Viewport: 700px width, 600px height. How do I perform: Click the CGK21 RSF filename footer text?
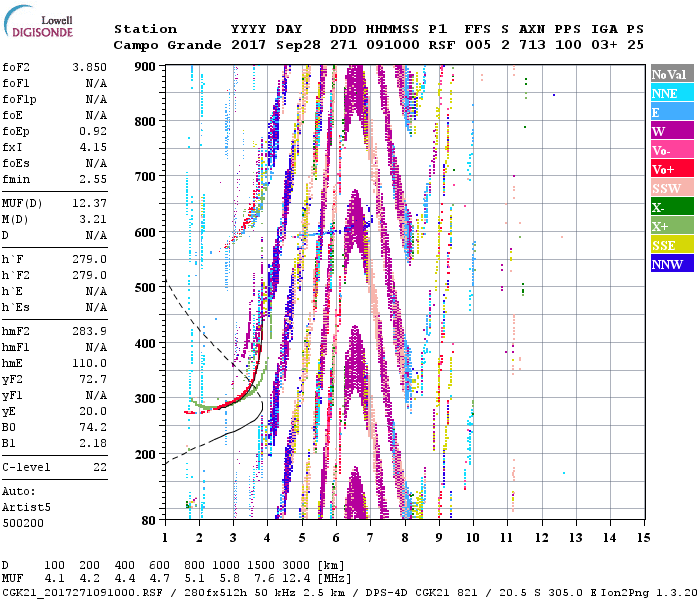tap(80, 592)
